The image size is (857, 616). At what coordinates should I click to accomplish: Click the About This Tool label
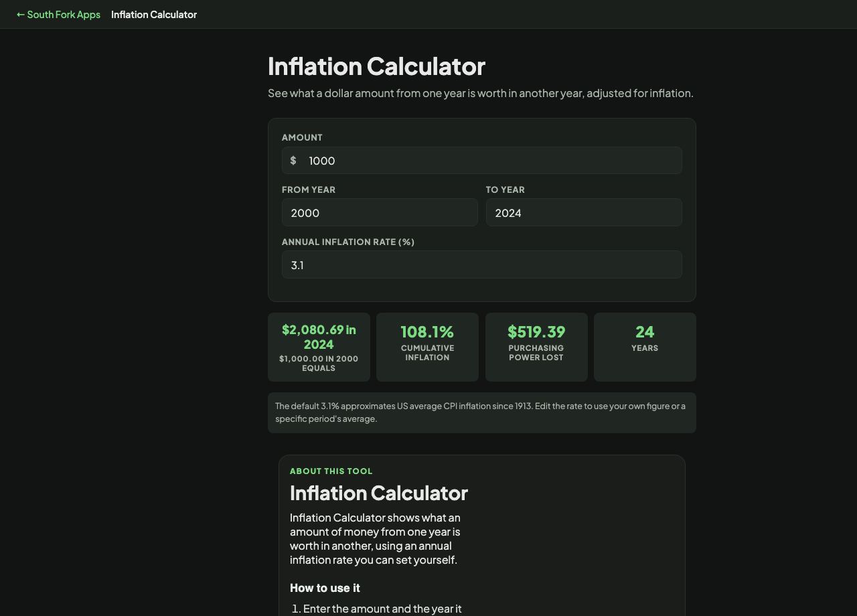pos(331,471)
